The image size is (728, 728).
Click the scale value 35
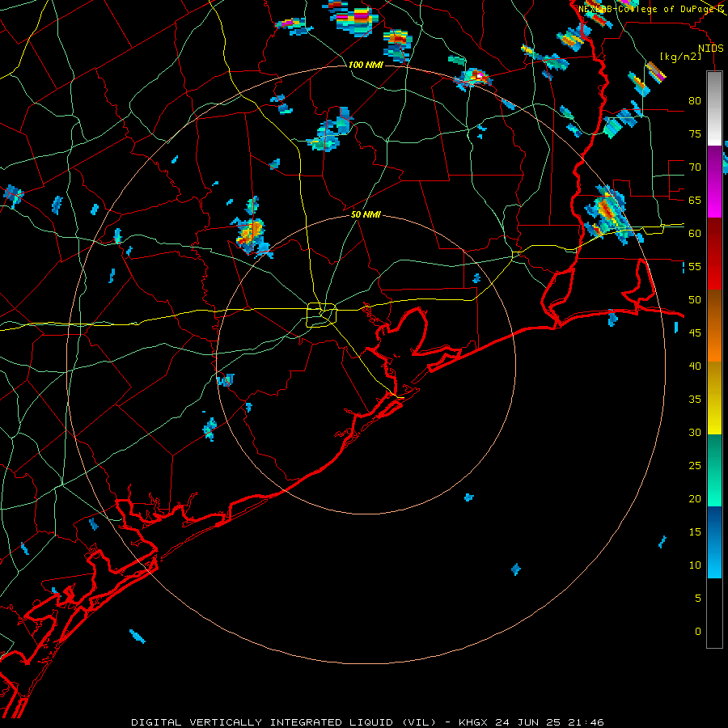click(695, 400)
